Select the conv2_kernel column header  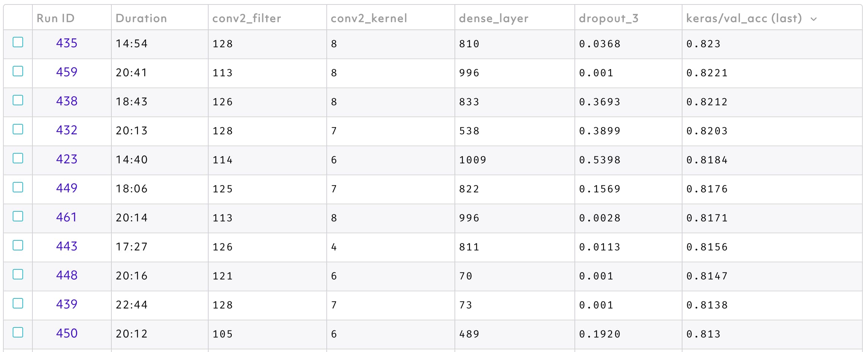(x=369, y=18)
